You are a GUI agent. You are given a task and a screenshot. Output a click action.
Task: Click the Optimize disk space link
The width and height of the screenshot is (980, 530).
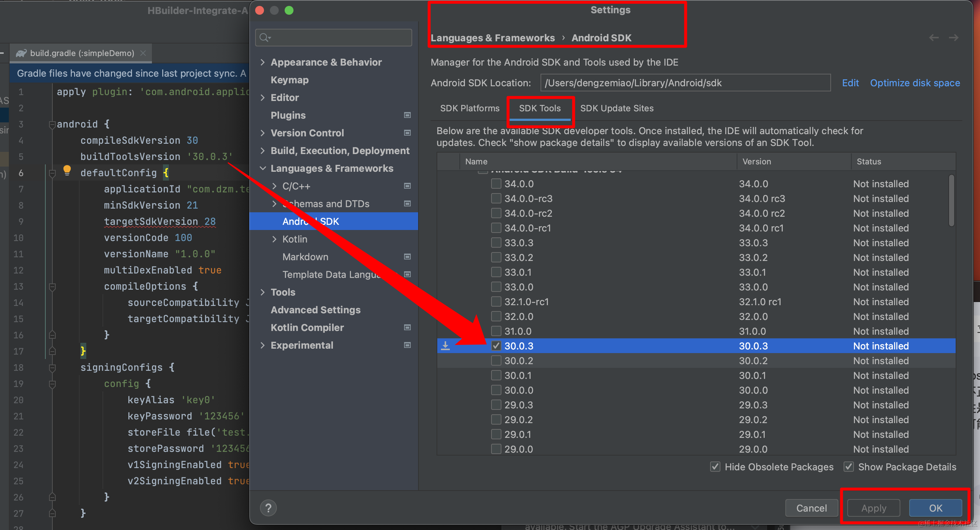click(915, 83)
